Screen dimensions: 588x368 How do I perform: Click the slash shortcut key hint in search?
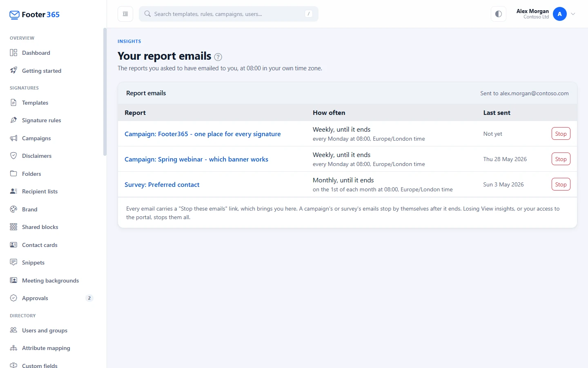click(309, 14)
